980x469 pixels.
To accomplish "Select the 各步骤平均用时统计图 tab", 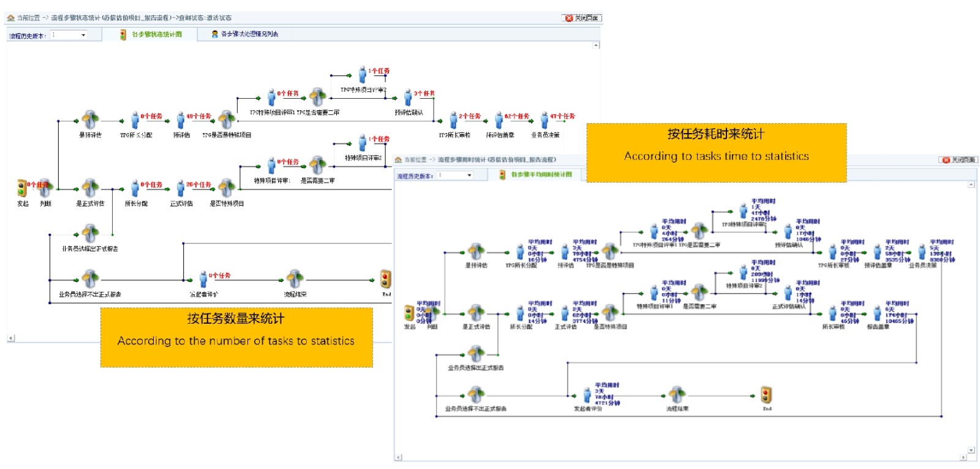I will pos(536,175).
